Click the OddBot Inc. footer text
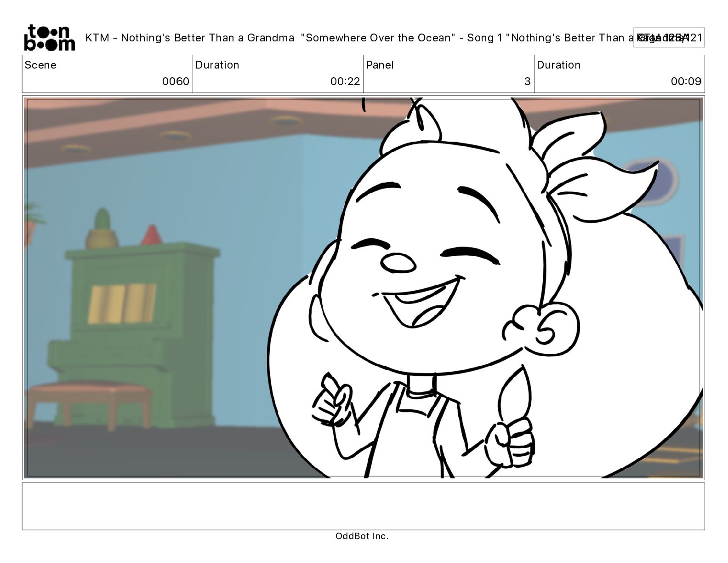Screen dimensions: 728x563 (x=362, y=536)
